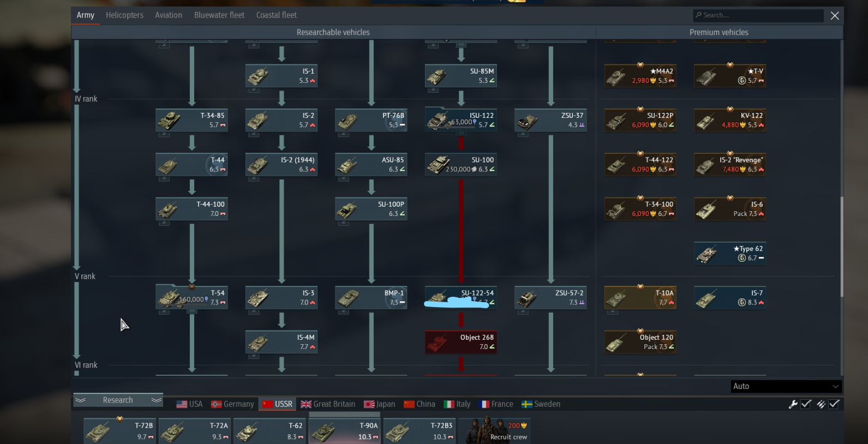Select the premium T-10A card
Image resolution: width=868 pixels, height=444 pixels.
640,298
